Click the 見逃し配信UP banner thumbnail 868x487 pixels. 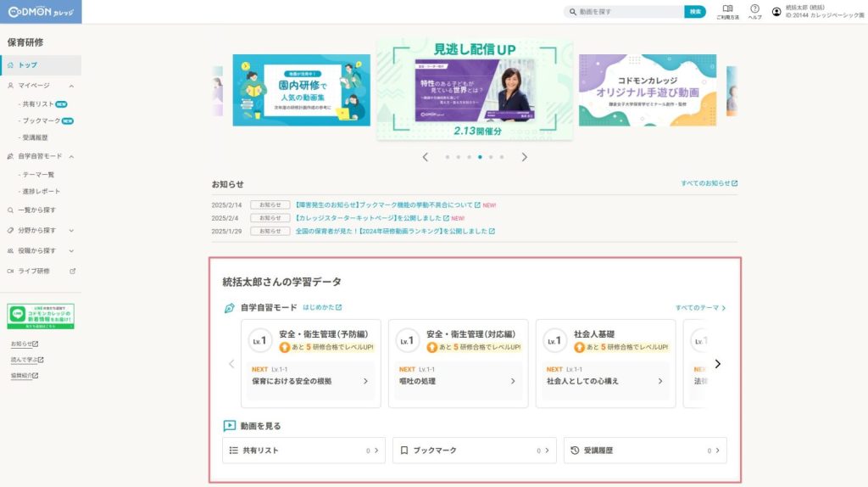coord(475,89)
